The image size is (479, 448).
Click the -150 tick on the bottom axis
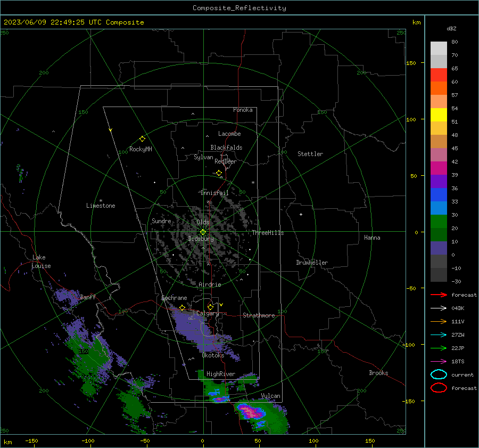point(31,441)
